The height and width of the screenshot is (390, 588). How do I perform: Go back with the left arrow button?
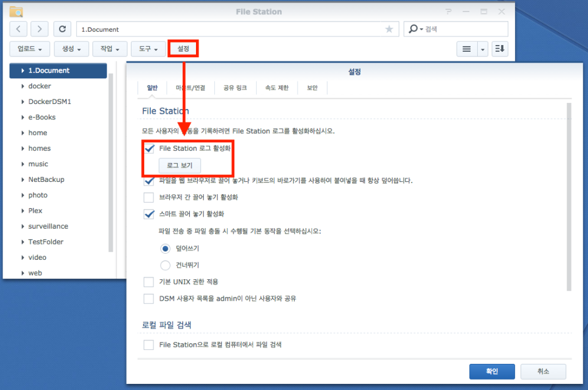coord(18,29)
